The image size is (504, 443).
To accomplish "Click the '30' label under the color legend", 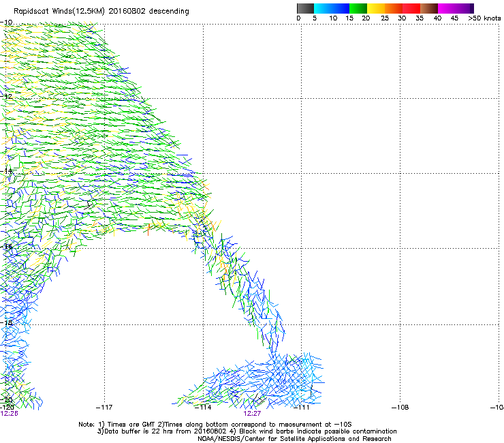I will [x=402, y=18].
